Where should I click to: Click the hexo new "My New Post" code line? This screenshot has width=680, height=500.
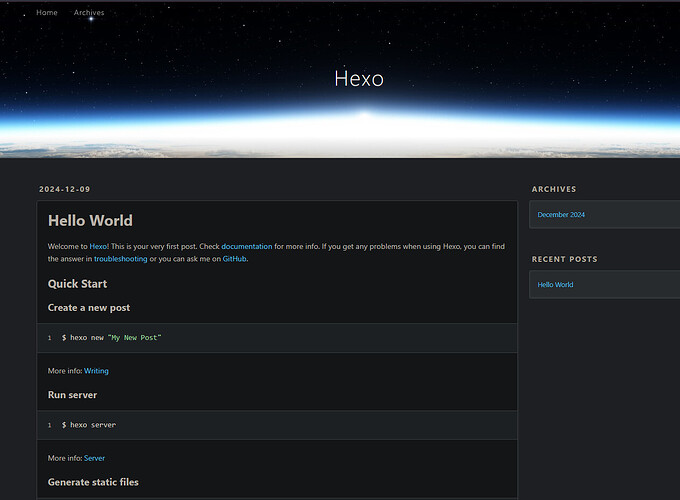pos(111,337)
